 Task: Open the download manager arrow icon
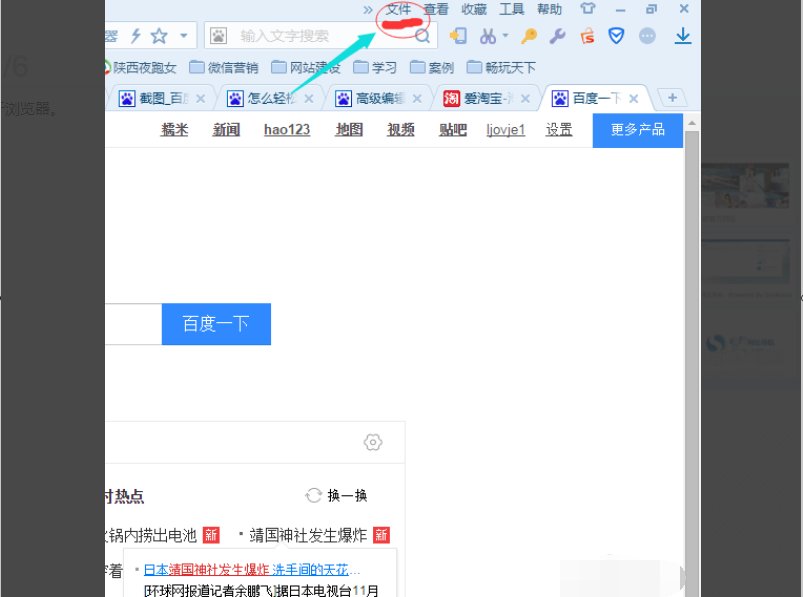(x=682, y=36)
